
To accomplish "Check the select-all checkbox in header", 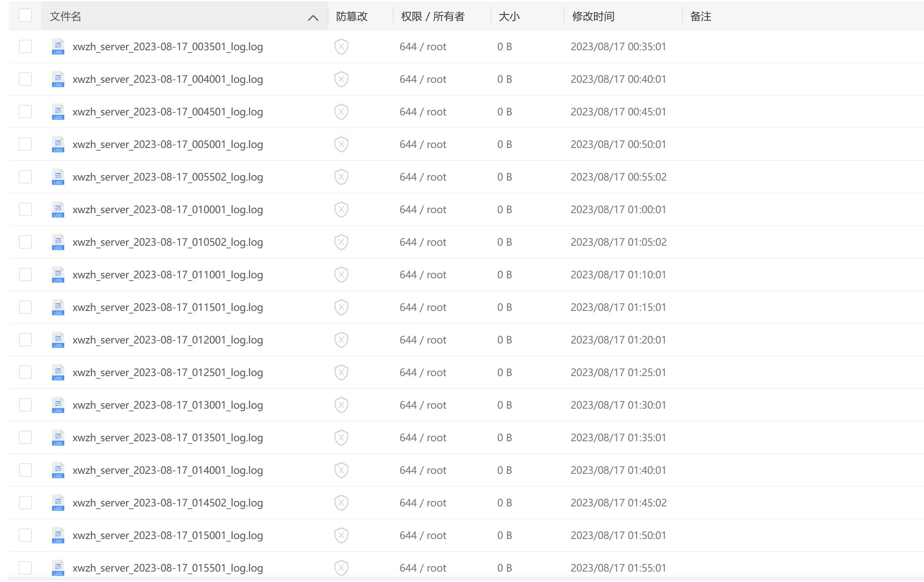I will coord(25,15).
